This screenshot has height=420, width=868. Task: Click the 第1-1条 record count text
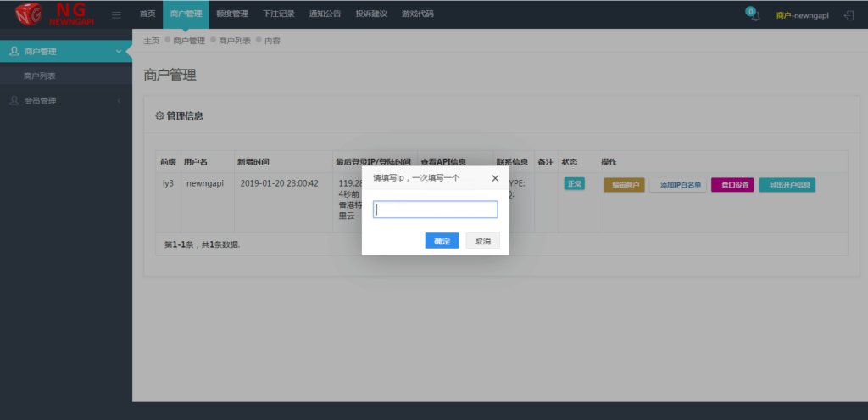(202, 244)
